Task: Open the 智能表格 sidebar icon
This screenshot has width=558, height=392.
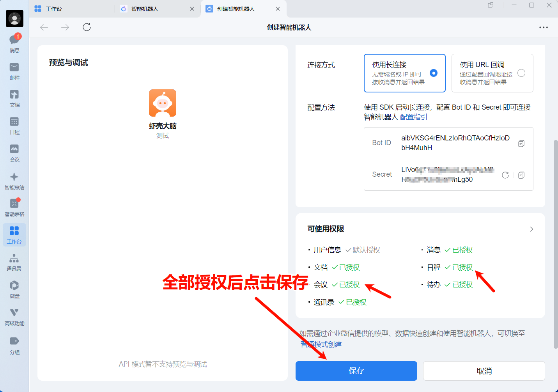Action: pos(14,208)
